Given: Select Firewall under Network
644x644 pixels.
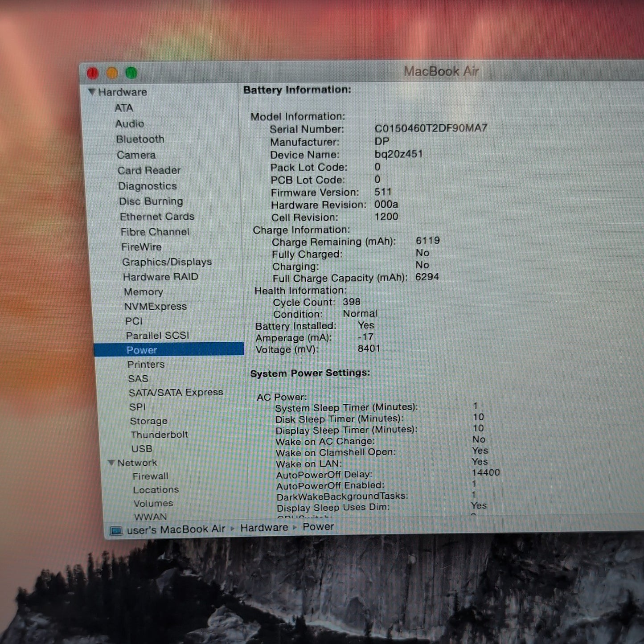Looking at the screenshot, I should coord(150,476).
